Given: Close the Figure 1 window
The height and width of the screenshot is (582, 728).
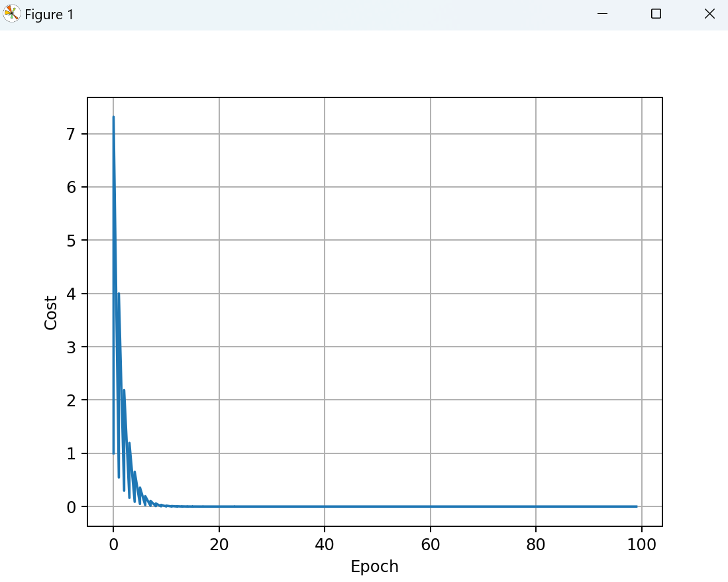Looking at the screenshot, I should pos(709,14).
